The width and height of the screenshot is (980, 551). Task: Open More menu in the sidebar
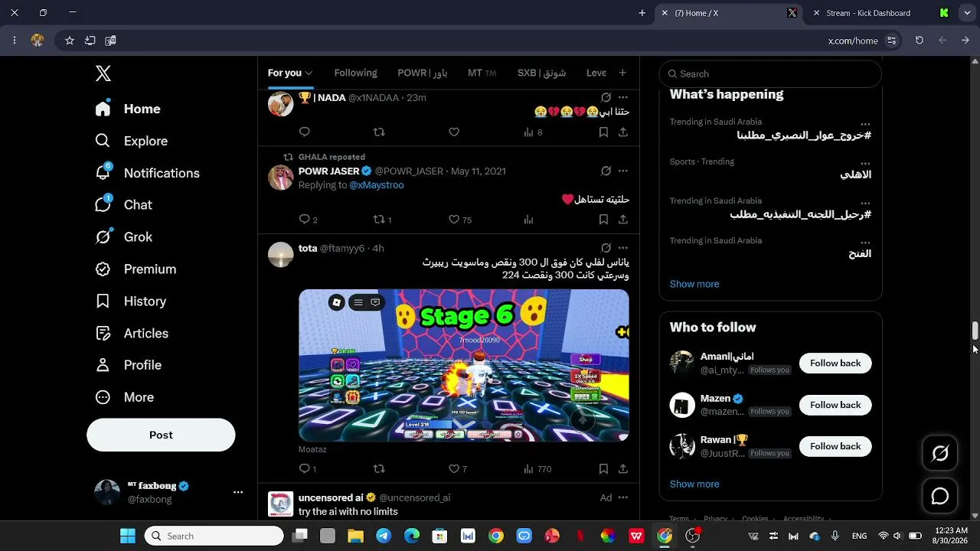pos(125,398)
